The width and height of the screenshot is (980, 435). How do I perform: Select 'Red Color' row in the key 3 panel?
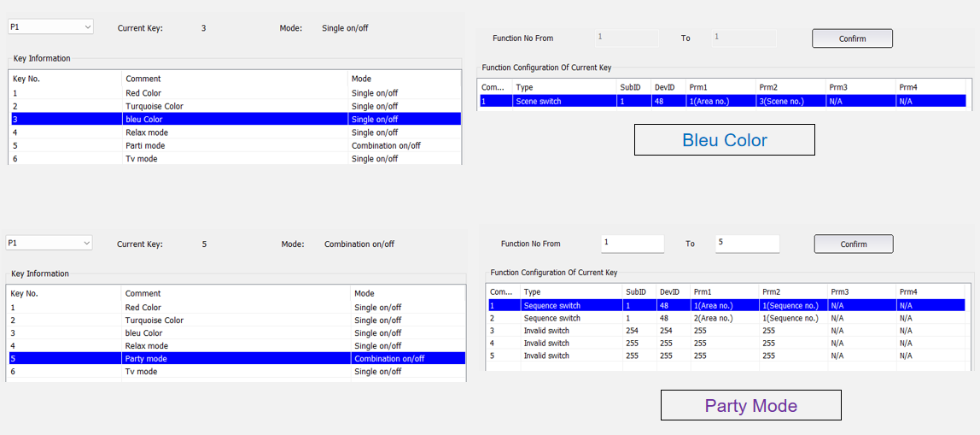[236, 92]
